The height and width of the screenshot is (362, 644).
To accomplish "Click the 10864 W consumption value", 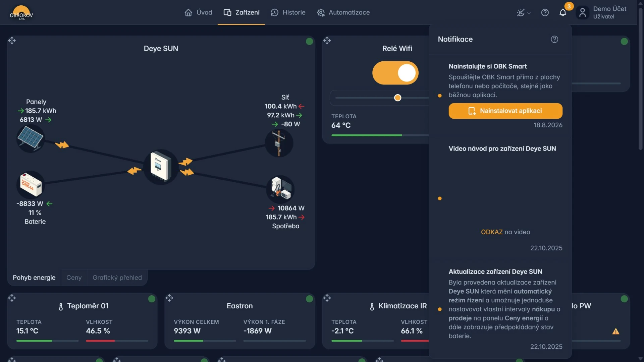I will tap(291, 208).
